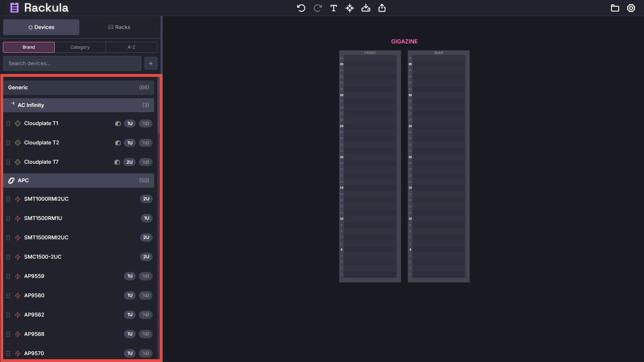Screen dimensions: 644x362
Task: Click the export share icon
Action: (382, 8)
